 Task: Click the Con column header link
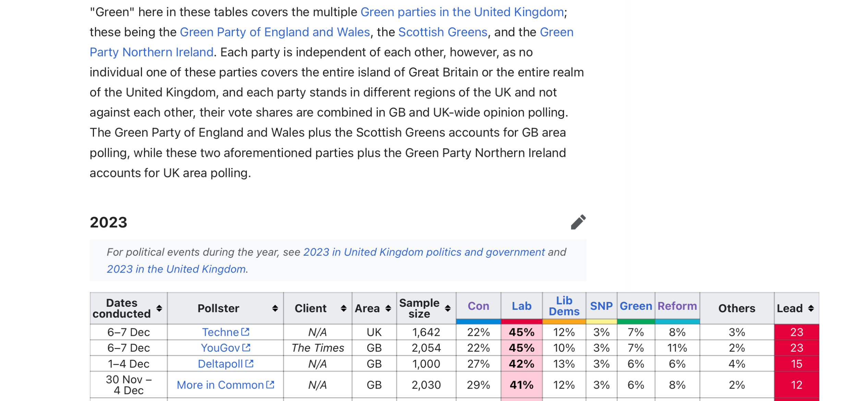pos(478,306)
